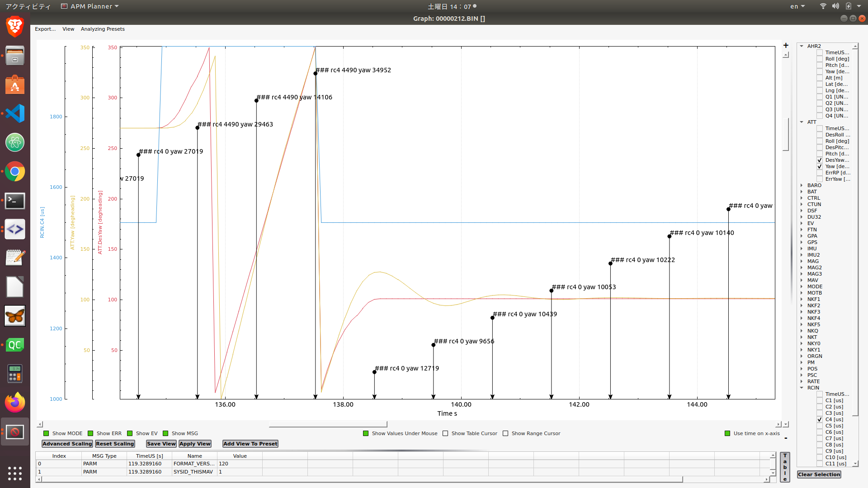Launch Google Chrome from the dock
This screenshot has height=488, width=868.
pyautogui.click(x=15, y=172)
